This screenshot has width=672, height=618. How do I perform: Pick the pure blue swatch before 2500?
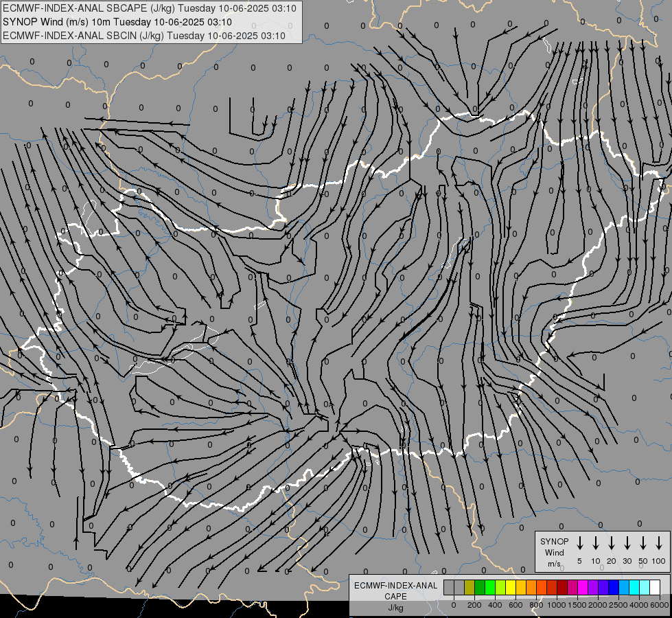point(614,587)
